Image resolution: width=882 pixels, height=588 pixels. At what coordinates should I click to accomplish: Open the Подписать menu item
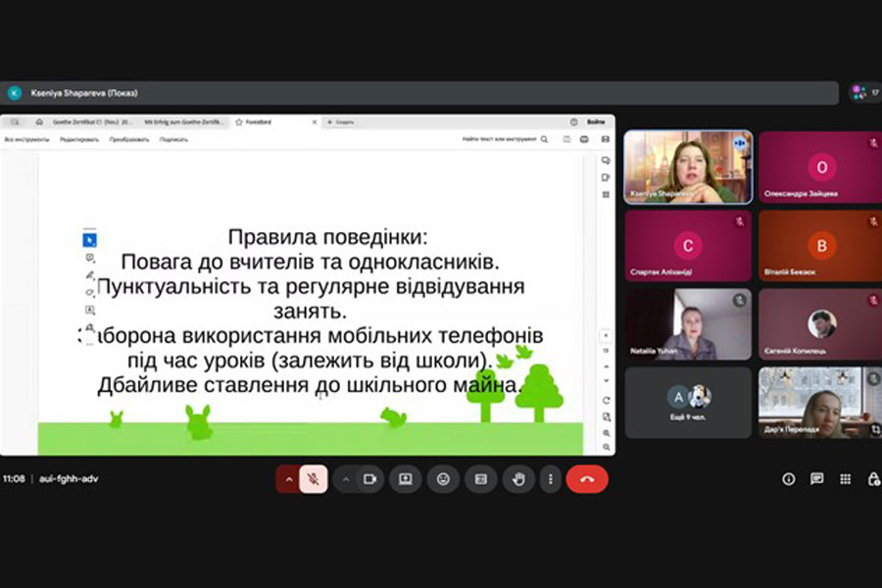coord(173,139)
